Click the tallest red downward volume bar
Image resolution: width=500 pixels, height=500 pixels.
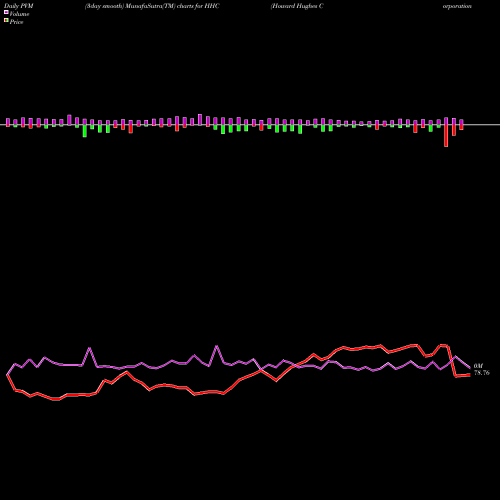(x=446, y=136)
